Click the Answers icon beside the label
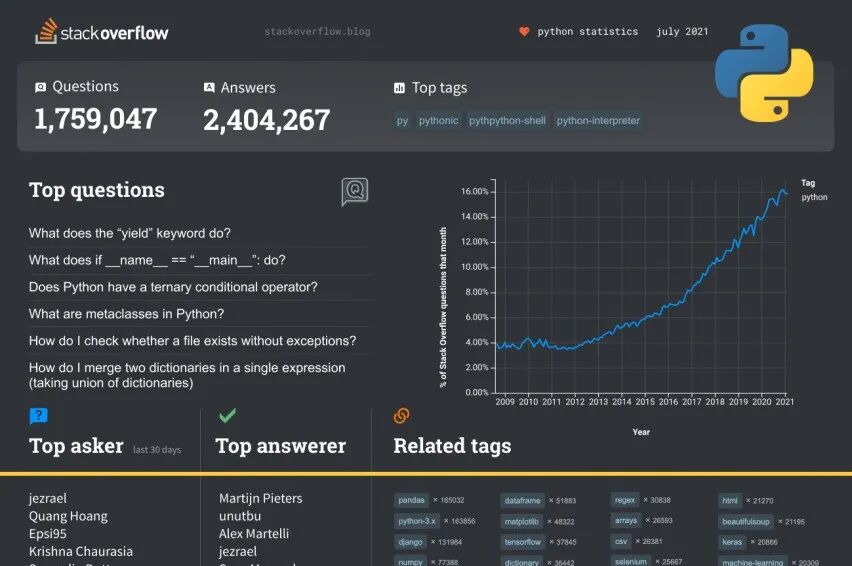This screenshot has width=852, height=566. point(209,87)
